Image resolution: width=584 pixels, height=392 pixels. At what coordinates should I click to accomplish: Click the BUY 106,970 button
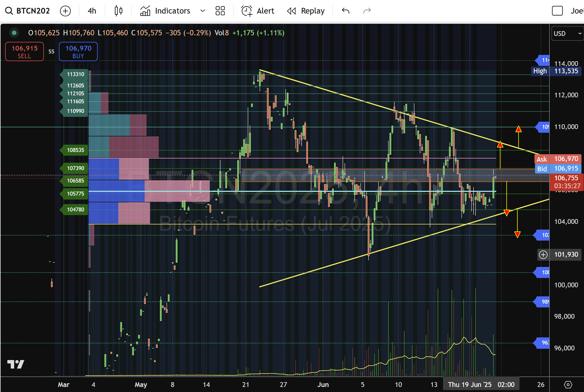[78, 51]
